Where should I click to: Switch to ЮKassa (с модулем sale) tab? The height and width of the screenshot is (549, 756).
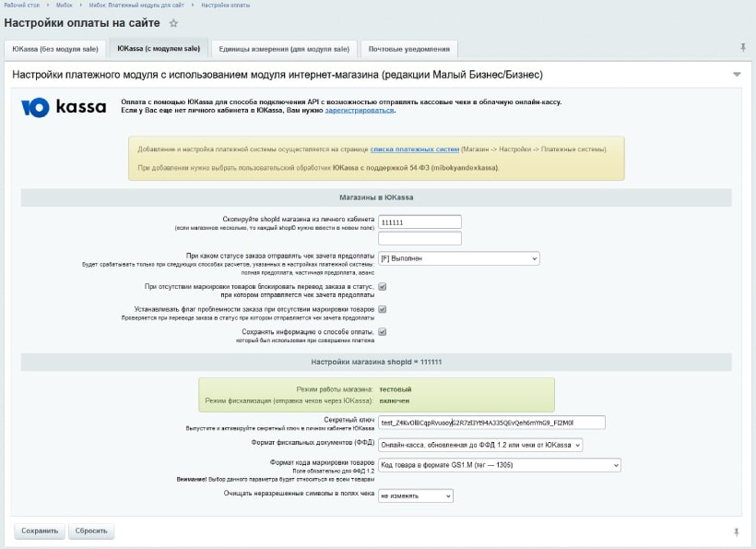159,48
